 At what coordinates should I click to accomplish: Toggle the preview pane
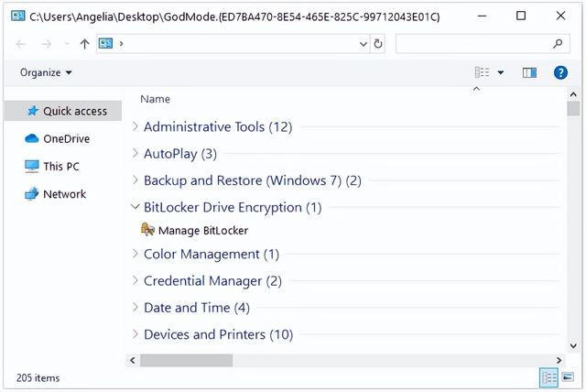pyautogui.click(x=529, y=72)
